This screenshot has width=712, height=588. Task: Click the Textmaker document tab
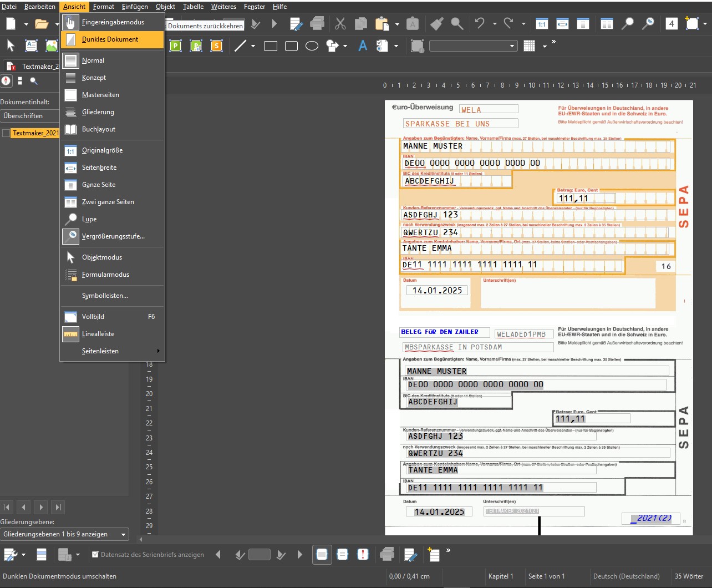click(33, 66)
